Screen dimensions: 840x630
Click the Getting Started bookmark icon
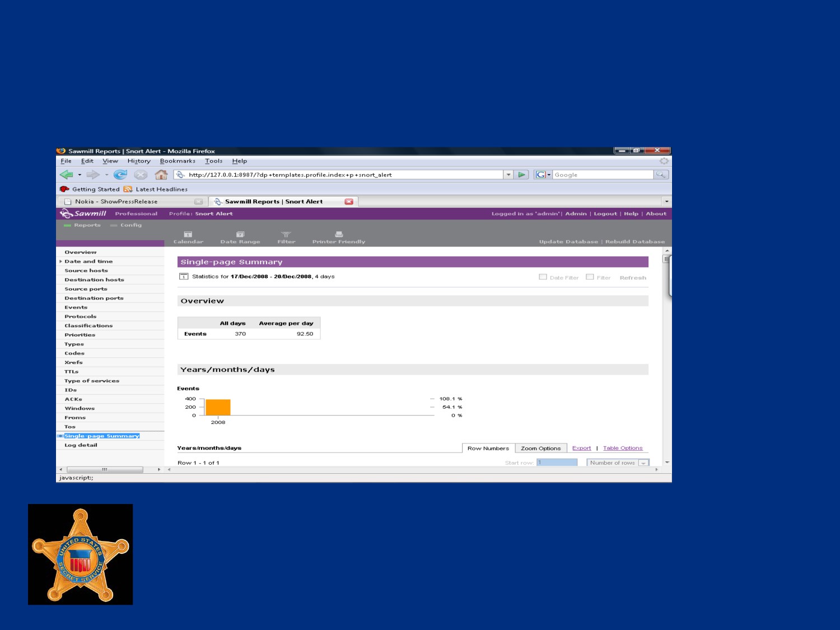[x=64, y=189]
